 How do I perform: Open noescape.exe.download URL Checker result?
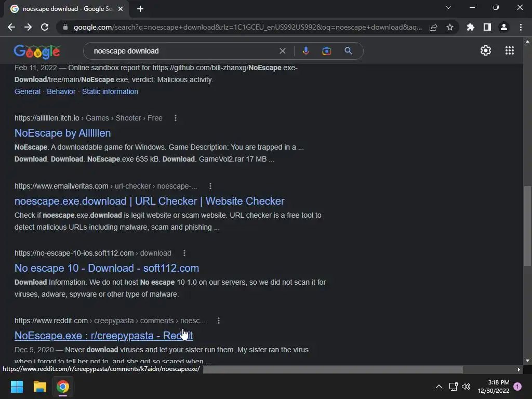pyautogui.click(x=149, y=201)
